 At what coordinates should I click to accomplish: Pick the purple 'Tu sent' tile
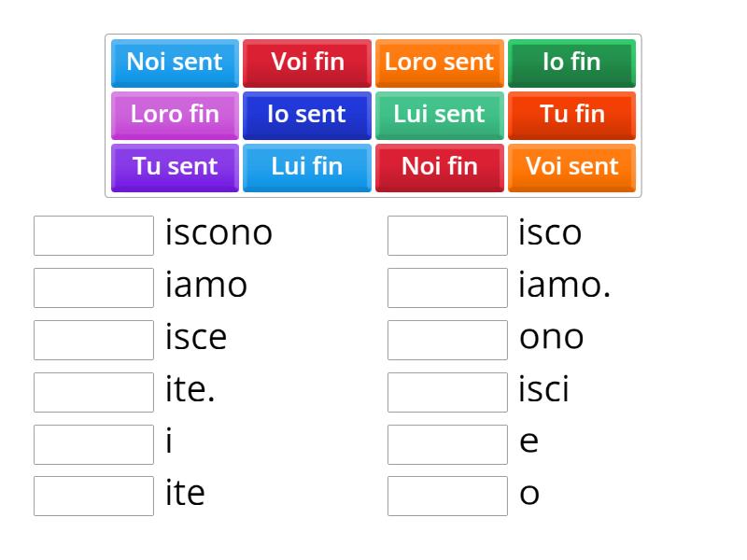[174, 167]
